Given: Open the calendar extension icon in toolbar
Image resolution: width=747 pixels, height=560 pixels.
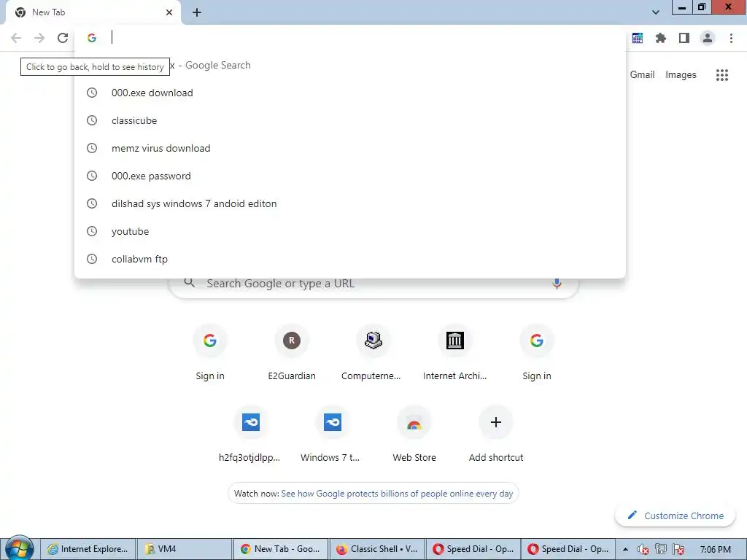Looking at the screenshot, I should coord(638,38).
